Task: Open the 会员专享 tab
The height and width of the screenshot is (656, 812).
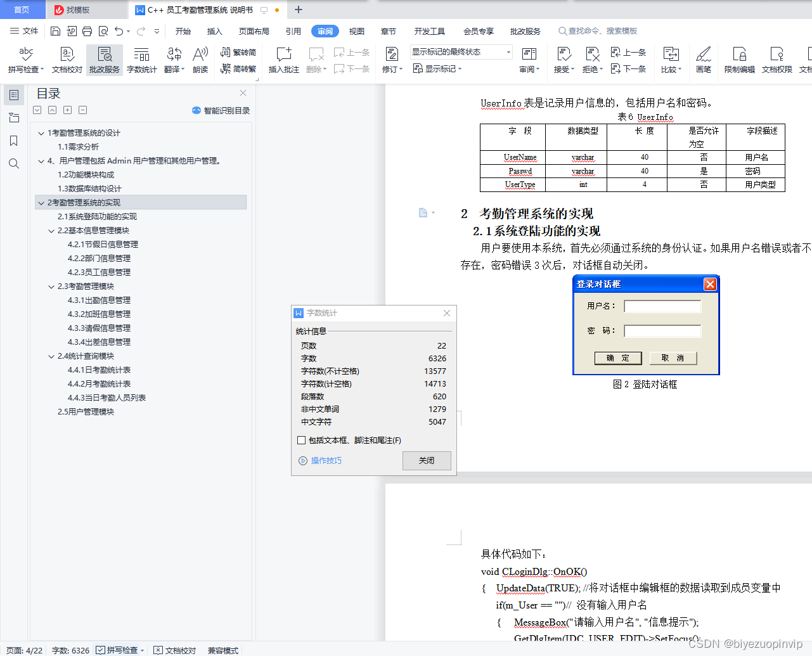Action: point(479,31)
